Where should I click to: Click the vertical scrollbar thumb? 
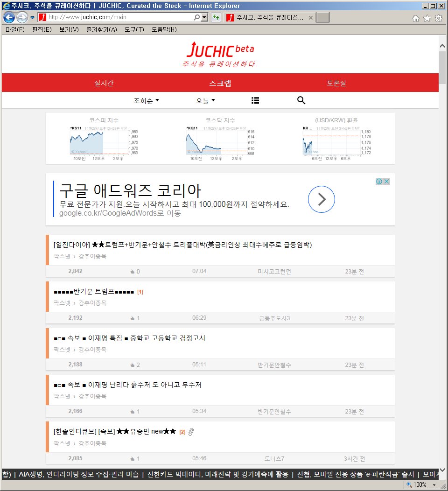pos(442,67)
